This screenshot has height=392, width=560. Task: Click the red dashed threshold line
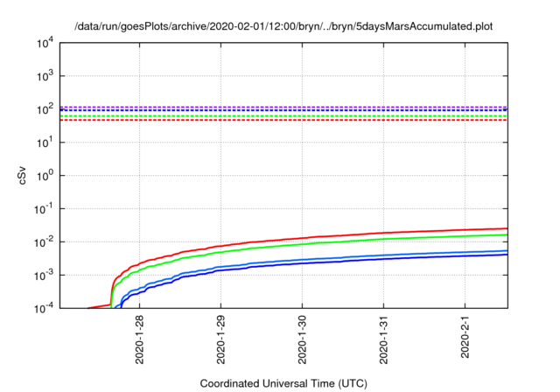(x=283, y=120)
